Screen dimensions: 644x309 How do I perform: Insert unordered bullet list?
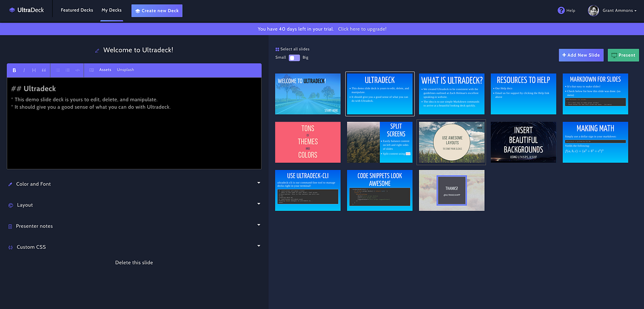tap(58, 70)
